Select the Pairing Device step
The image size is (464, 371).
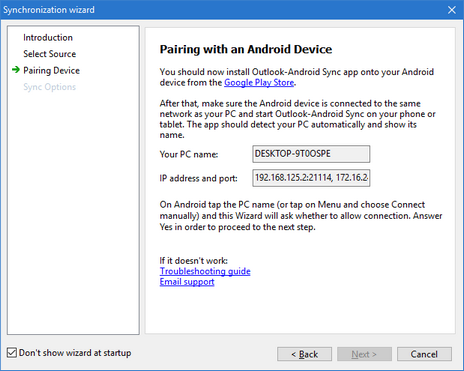click(x=52, y=71)
